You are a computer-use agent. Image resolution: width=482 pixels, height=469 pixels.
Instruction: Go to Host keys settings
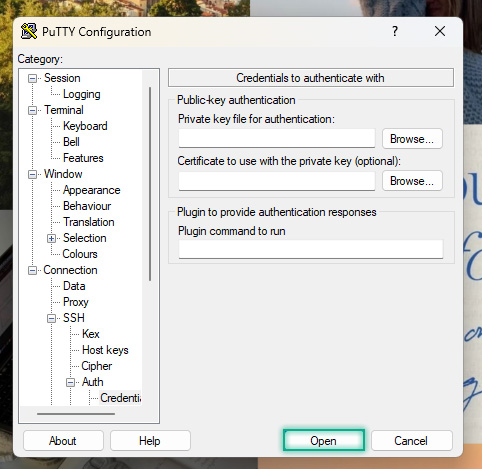105,350
